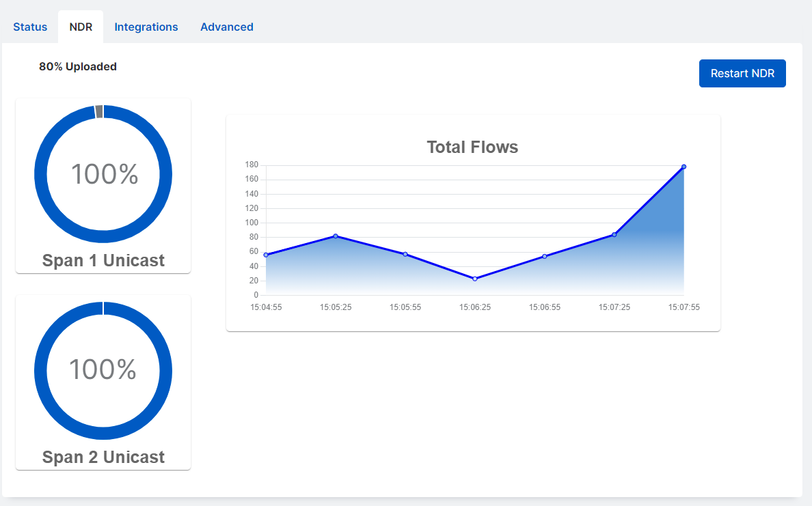Click the Restart NDR button

[742, 73]
